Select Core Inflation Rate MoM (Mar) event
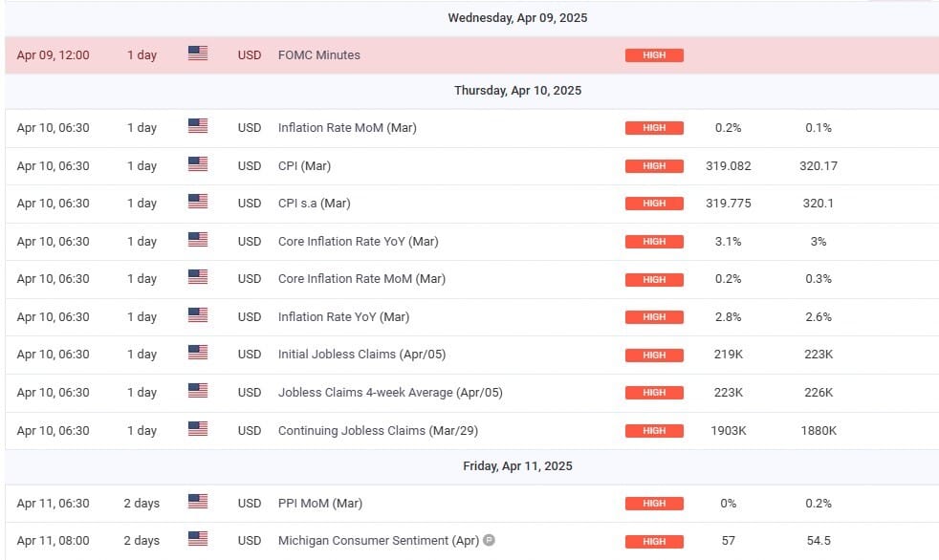 point(361,279)
